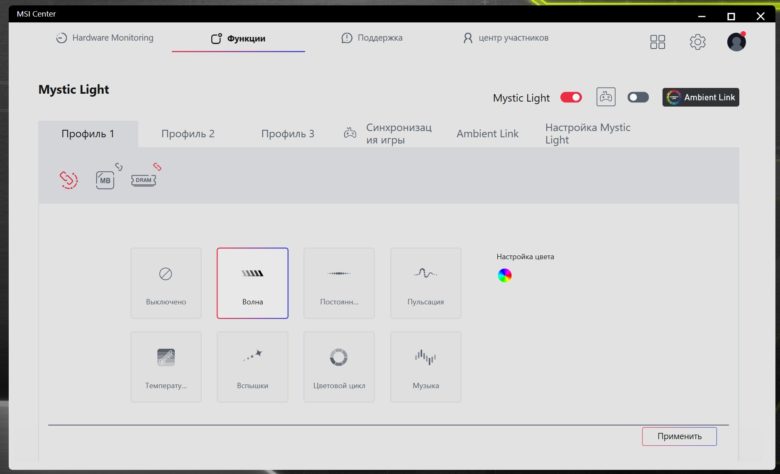Open the user profile avatar
Screen dimensions: 780x474
click(736, 42)
